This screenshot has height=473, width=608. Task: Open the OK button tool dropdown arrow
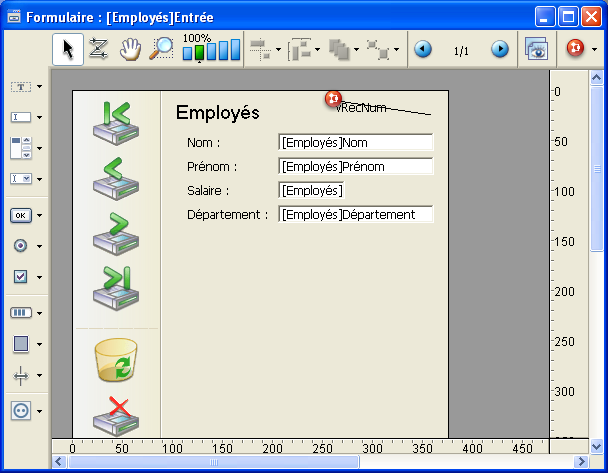[39, 215]
